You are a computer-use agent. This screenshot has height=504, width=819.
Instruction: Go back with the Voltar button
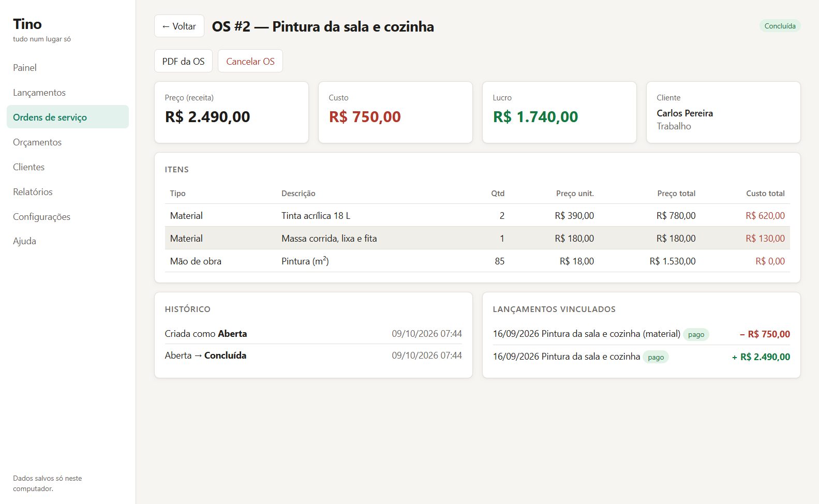click(x=179, y=26)
